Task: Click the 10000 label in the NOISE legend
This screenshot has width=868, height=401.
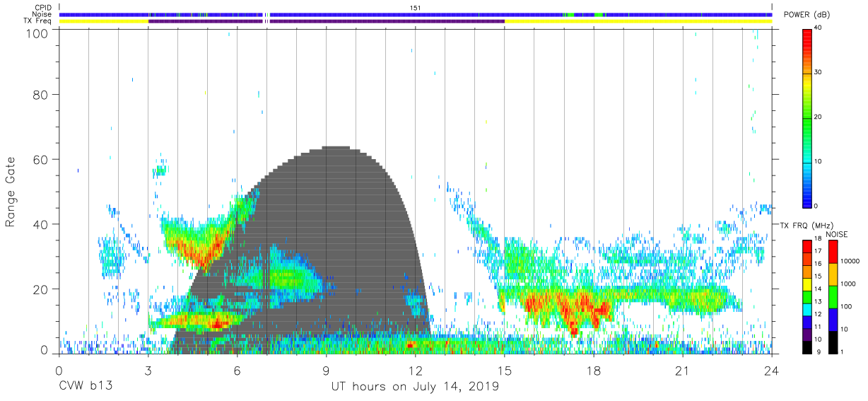Action: tap(850, 261)
